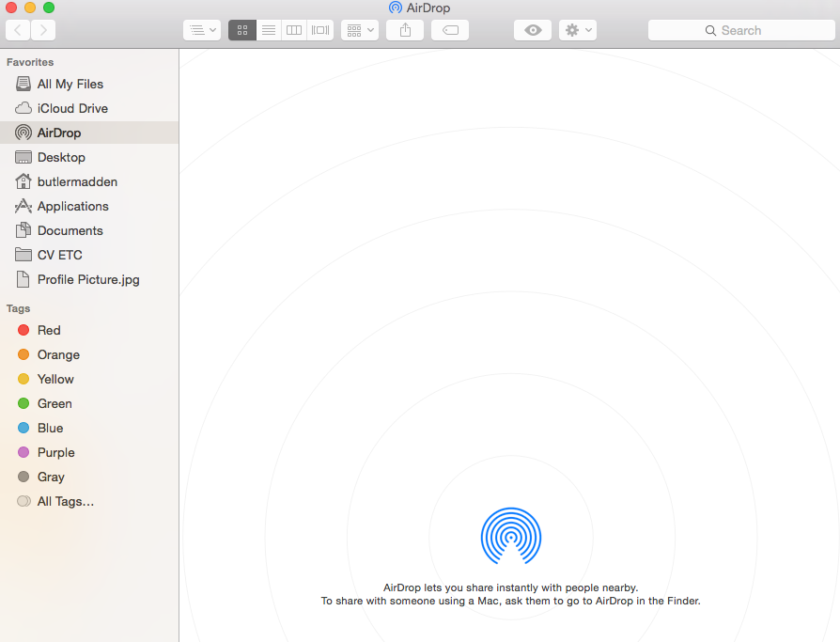This screenshot has width=840, height=642.
Task: Switch to icon view
Action: (242, 30)
